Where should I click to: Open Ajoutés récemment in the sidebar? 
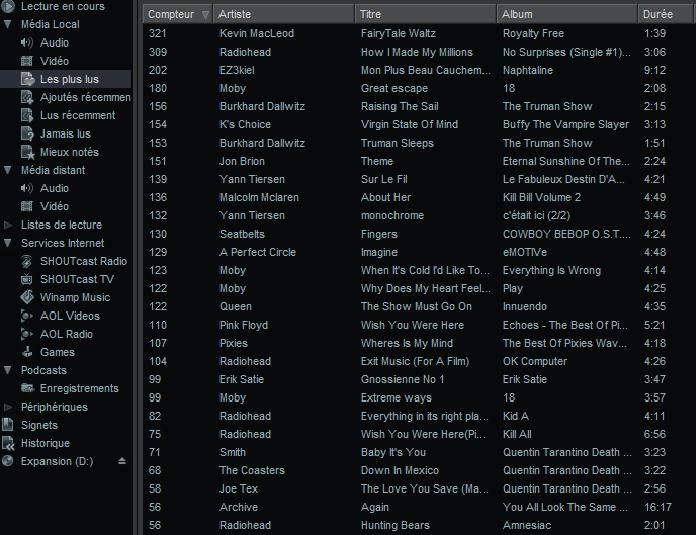click(x=85, y=97)
